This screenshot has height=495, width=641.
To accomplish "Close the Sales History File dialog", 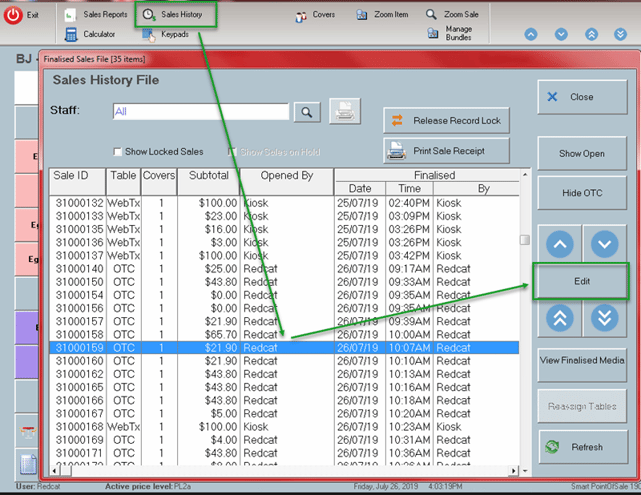I will (582, 97).
